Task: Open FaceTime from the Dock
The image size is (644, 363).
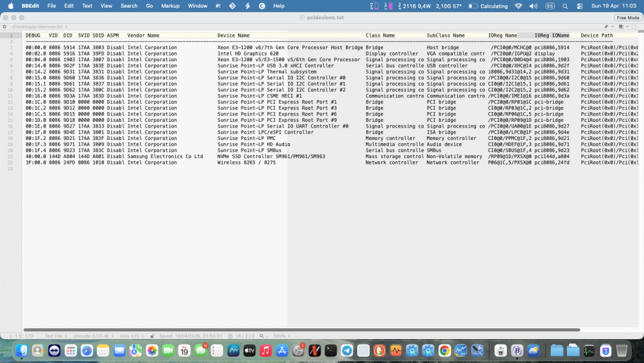Action: [x=168, y=351]
